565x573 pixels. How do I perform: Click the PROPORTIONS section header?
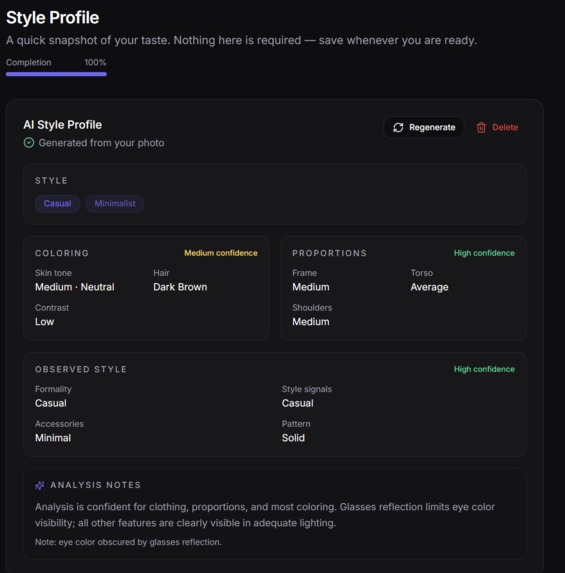click(329, 253)
